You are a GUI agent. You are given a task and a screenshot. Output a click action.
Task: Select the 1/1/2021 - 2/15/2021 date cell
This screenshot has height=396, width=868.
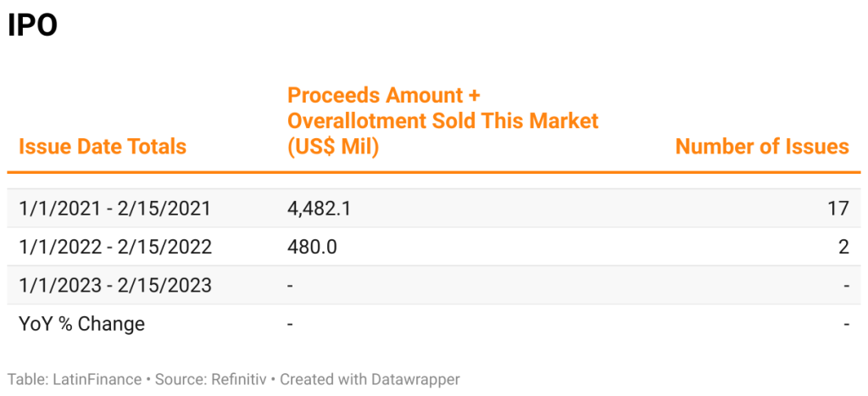(114, 208)
